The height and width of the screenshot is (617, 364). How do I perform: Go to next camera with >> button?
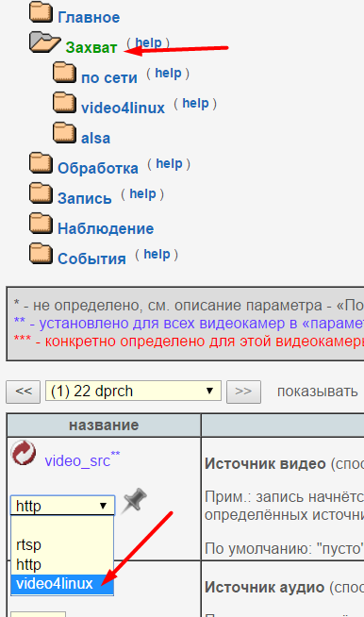tap(243, 392)
